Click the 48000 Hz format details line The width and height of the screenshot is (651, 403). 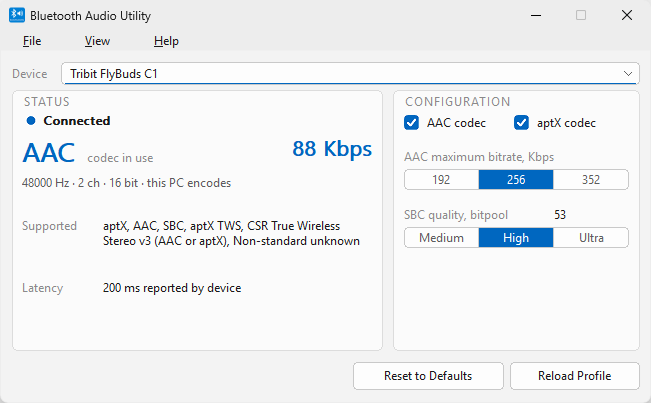click(126, 183)
